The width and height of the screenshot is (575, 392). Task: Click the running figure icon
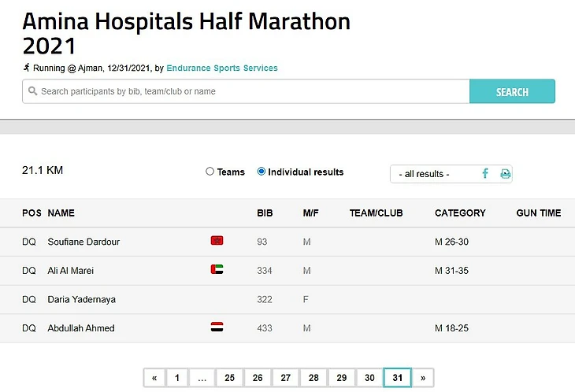tap(27, 68)
